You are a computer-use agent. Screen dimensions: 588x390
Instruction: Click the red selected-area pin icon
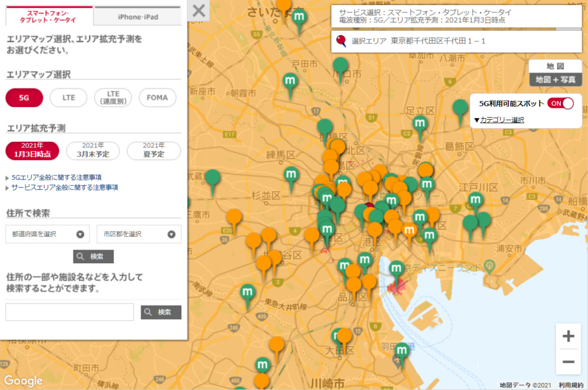coord(341,41)
